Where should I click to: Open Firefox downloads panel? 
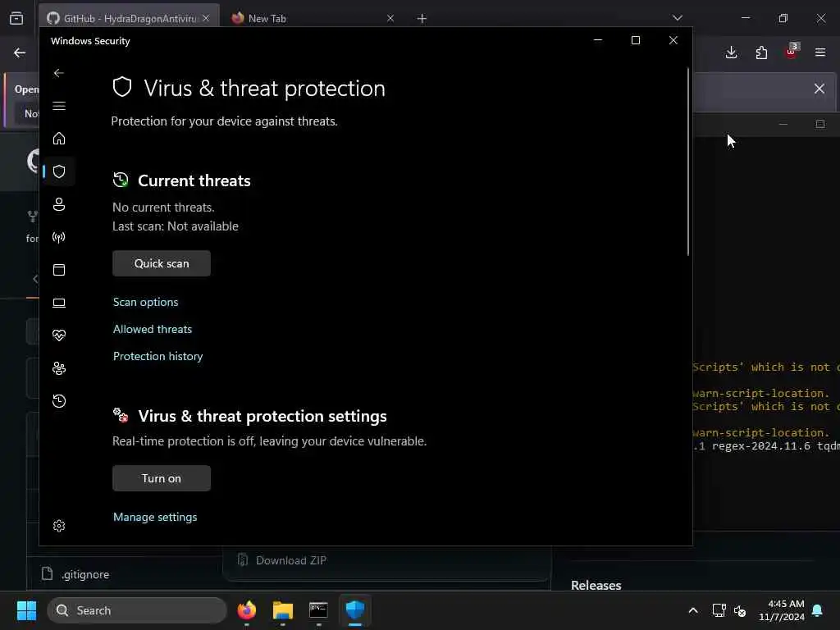[731, 52]
